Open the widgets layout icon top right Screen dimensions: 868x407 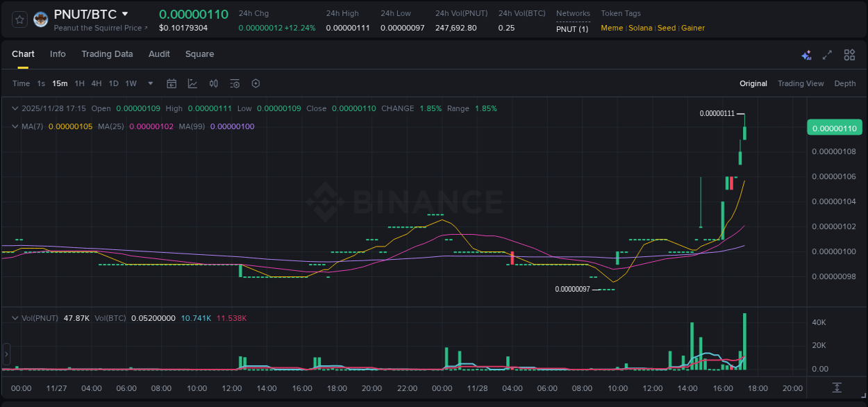[849, 54]
